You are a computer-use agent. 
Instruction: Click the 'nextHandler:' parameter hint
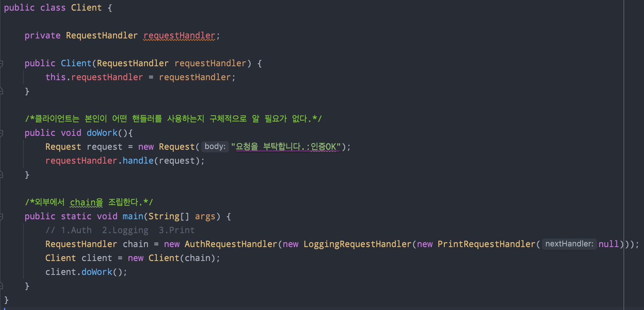[x=569, y=244]
